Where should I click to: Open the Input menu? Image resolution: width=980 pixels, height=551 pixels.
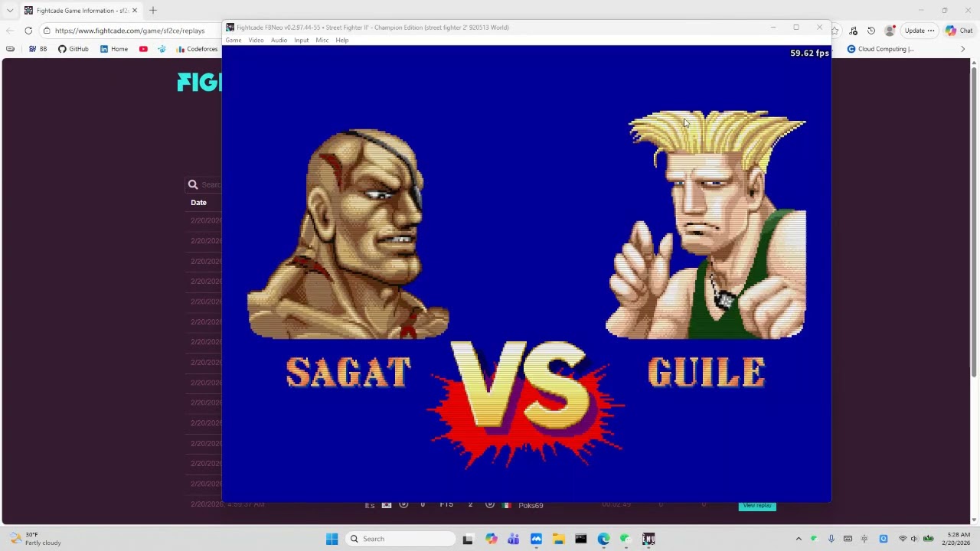(302, 41)
